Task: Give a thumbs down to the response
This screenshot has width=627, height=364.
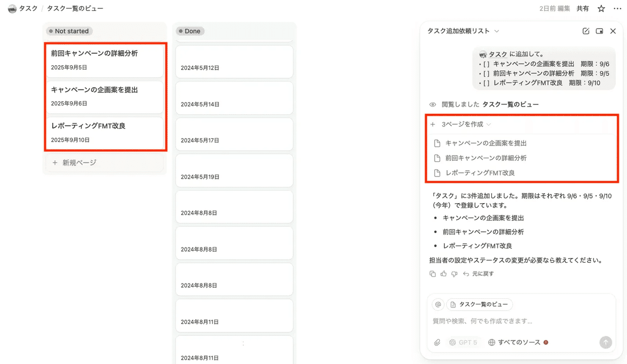Action: click(454, 274)
